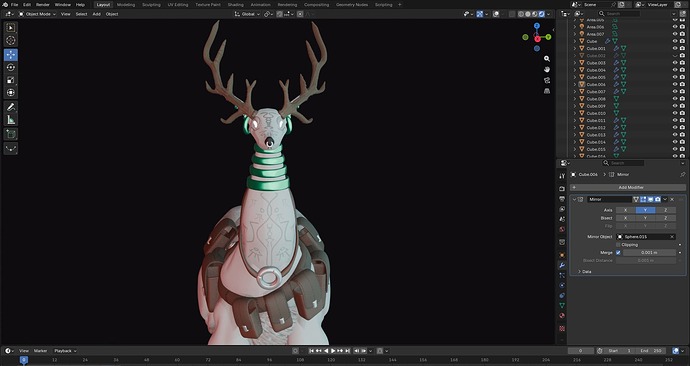690x366 pixels.
Task: Toggle the Mirror Axis Z button
Action: 665,210
